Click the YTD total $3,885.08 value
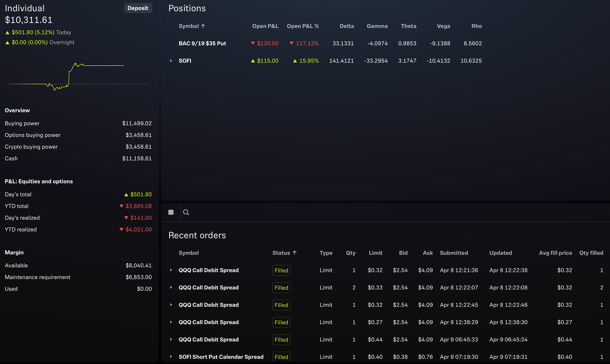 [x=135, y=206]
